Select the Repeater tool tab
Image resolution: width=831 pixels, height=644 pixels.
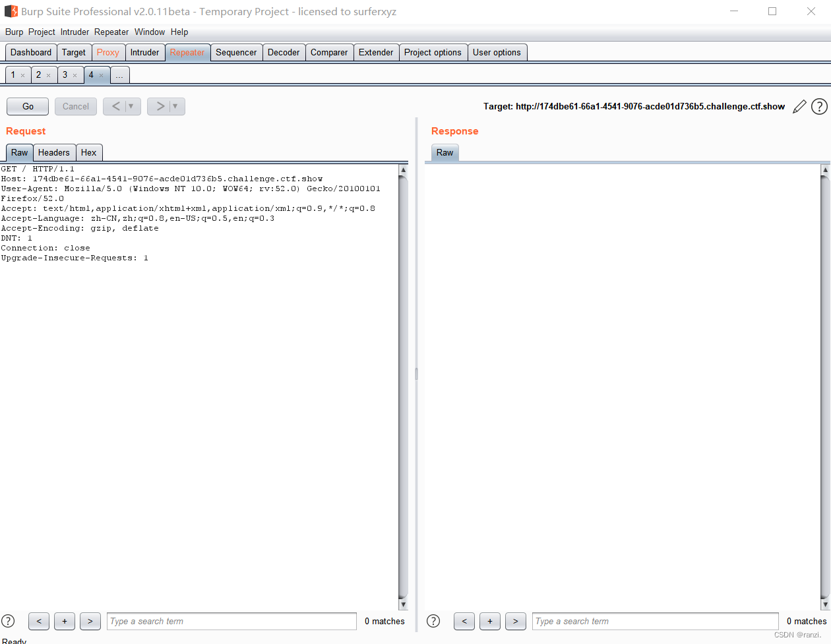[x=187, y=53]
